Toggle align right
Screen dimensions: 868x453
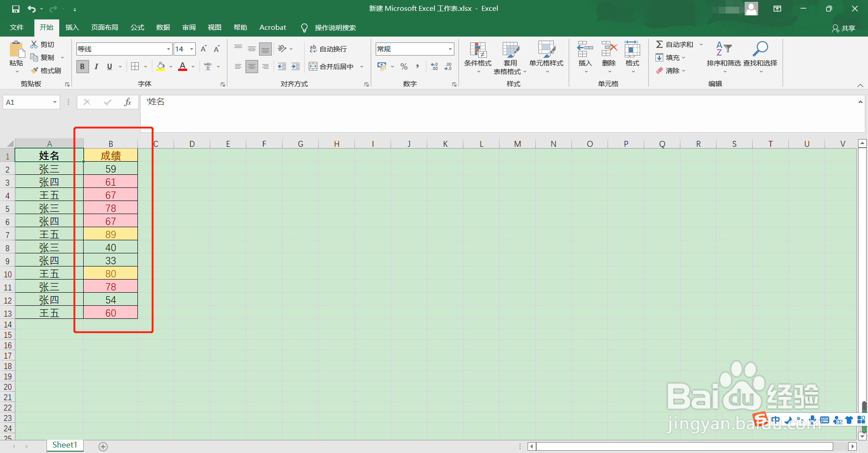(265, 66)
